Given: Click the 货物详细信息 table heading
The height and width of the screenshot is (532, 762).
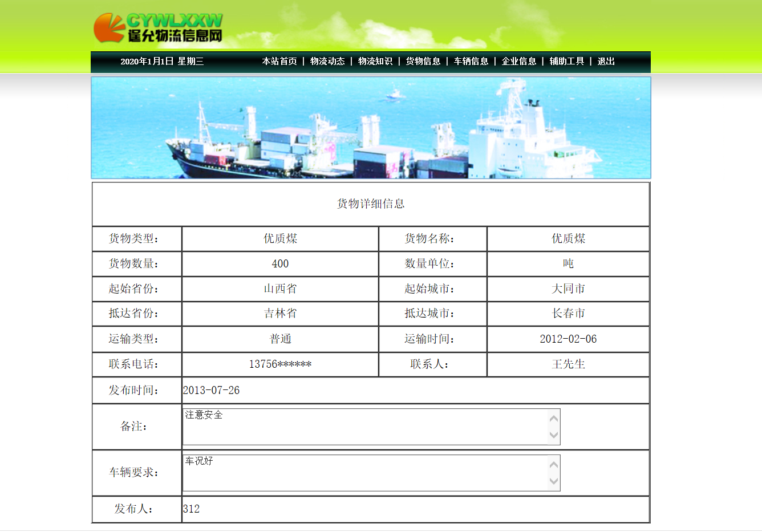Looking at the screenshot, I should click(371, 204).
